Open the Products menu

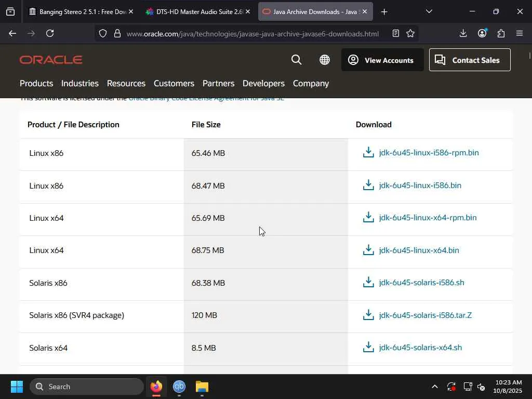pos(36,84)
